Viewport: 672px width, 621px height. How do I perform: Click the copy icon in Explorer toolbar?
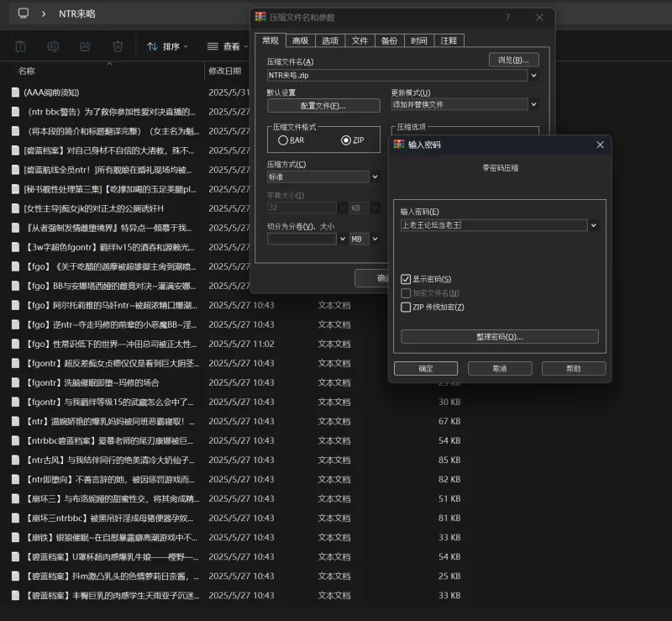coord(20,46)
